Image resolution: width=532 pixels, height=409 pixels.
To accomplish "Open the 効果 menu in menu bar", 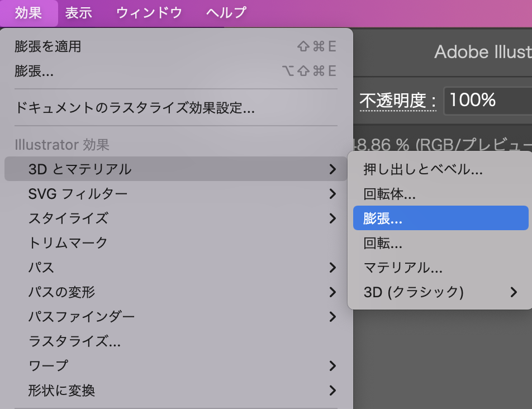I will (x=28, y=12).
